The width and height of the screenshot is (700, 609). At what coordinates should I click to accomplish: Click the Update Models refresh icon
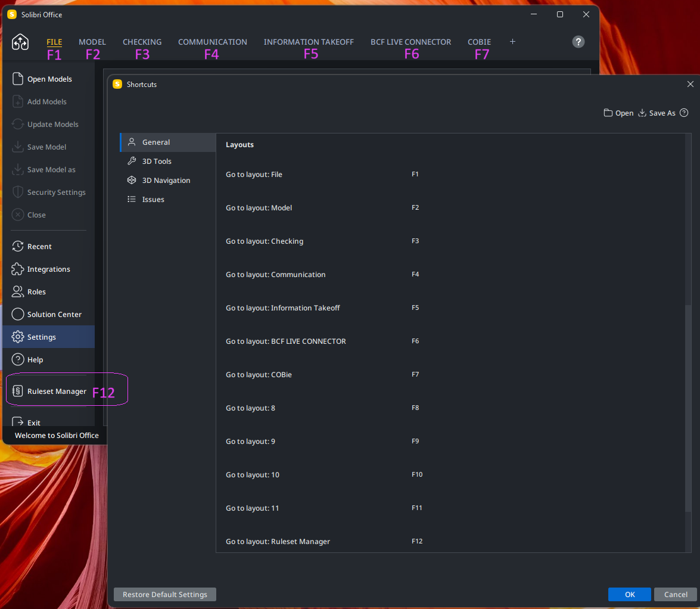coord(17,124)
